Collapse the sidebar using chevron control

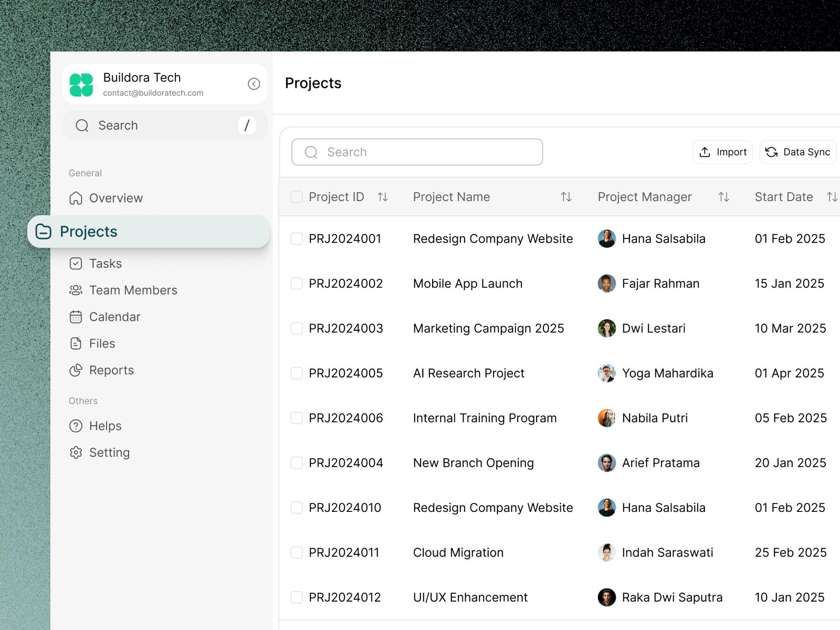[x=254, y=84]
